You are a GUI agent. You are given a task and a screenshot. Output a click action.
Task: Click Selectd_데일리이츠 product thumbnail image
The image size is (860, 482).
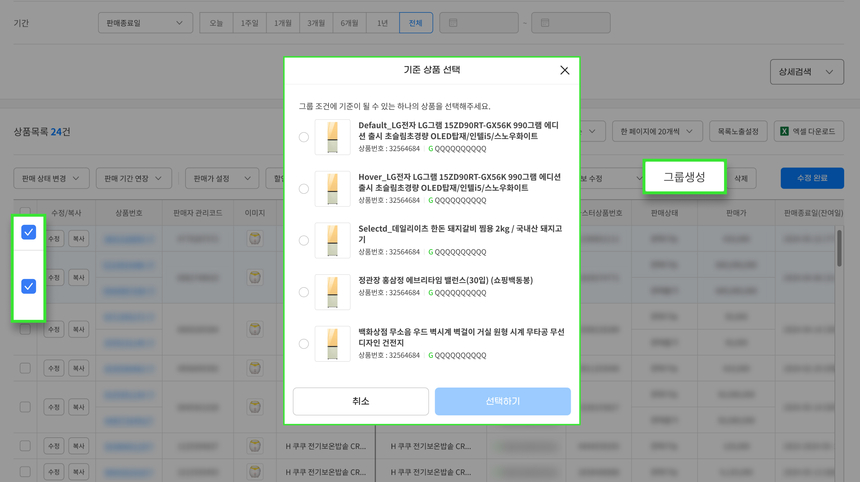click(332, 240)
